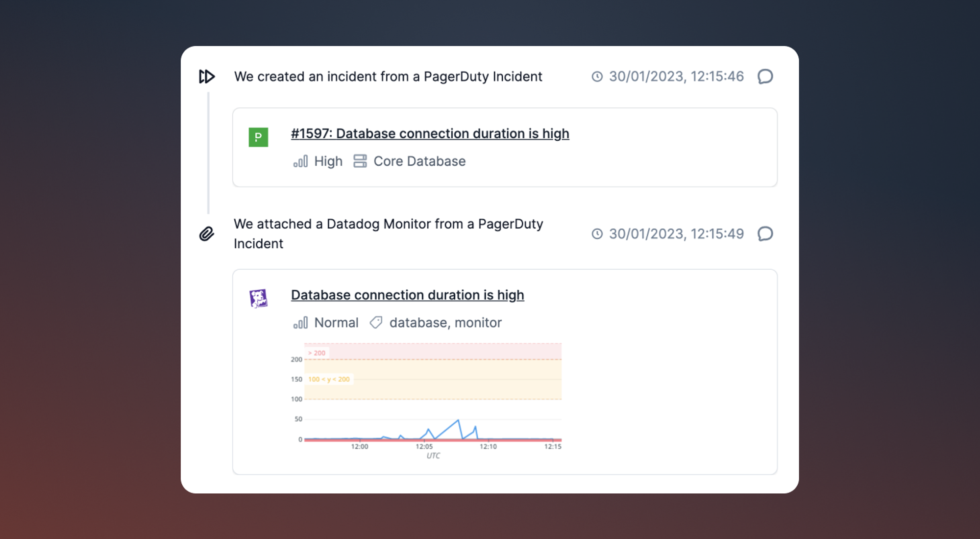Click the tag icon beside database, monitor
Image resolution: width=980 pixels, height=539 pixels.
coord(376,323)
